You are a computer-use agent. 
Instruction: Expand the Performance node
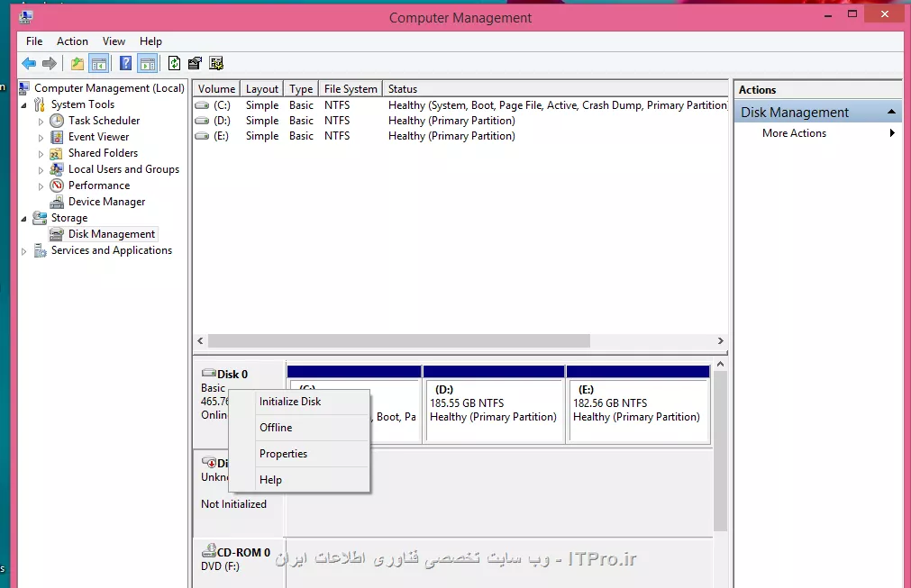[41, 187]
